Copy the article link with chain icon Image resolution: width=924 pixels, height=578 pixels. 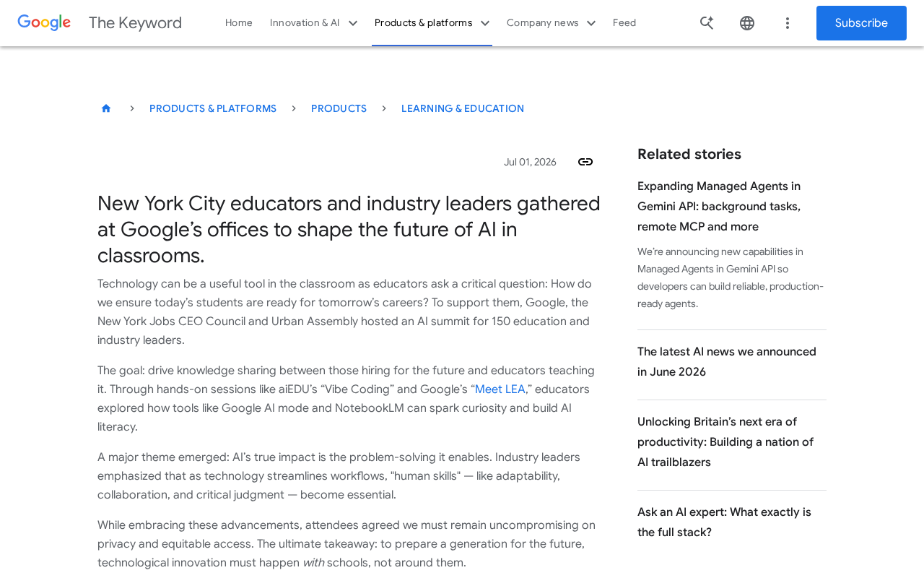click(x=585, y=162)
